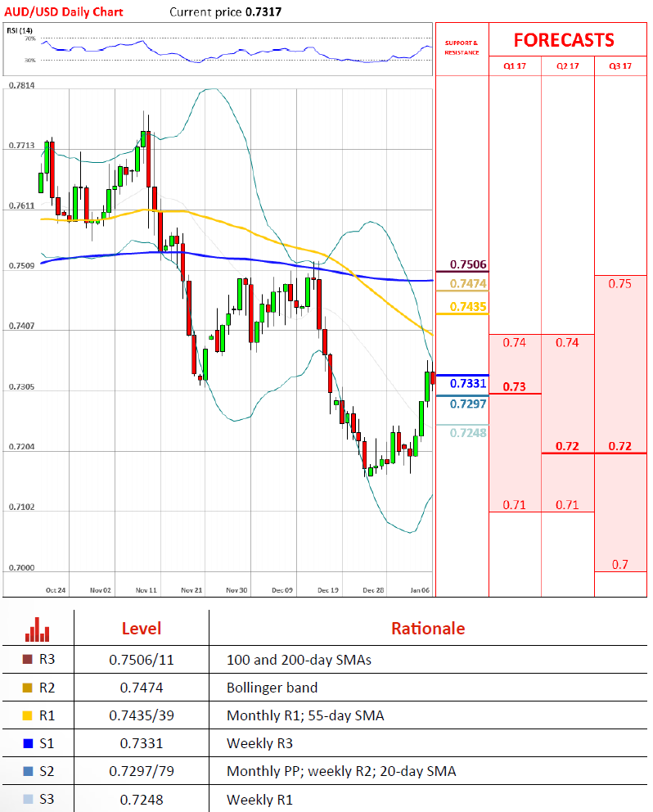This screenshot has height=812, width=653.
Task: Click the Q3 17 forecast 0.7 value
Action: [619, 565]
